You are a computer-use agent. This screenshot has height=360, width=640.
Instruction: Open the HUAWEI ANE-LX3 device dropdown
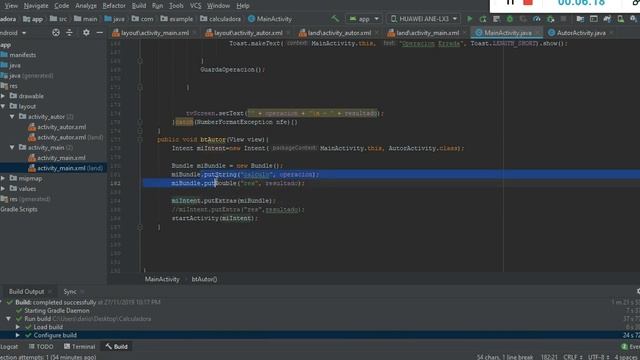(423, 19)
